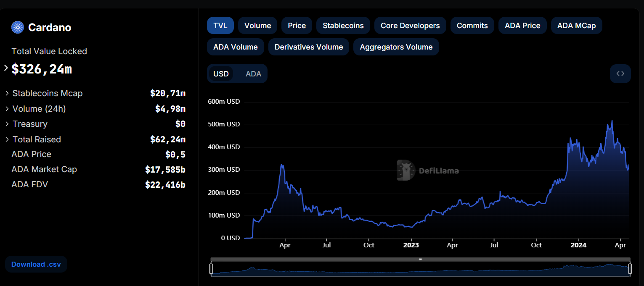Click the left handle of range slider
The image size is (644, 286).
tap(211, 269)
